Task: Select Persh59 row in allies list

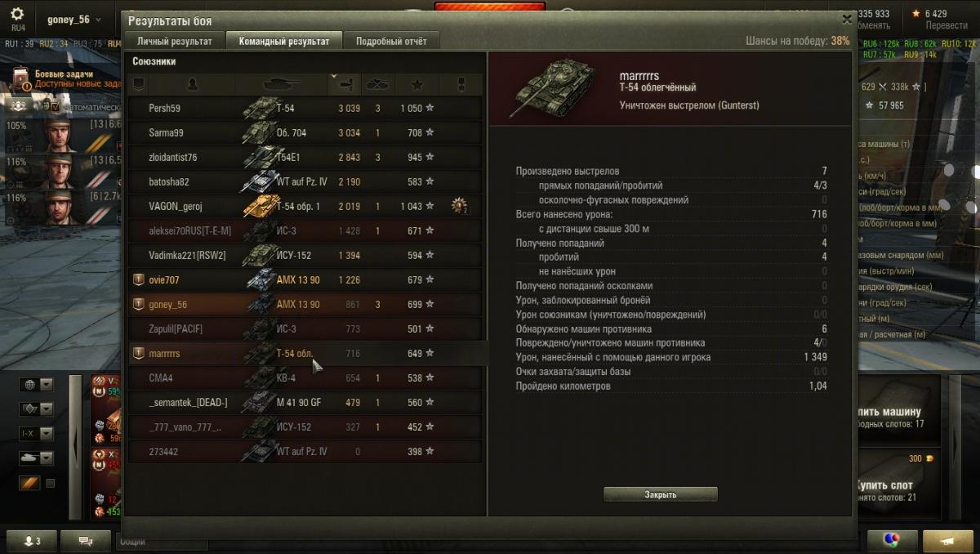Action: [x=305, y=108]
